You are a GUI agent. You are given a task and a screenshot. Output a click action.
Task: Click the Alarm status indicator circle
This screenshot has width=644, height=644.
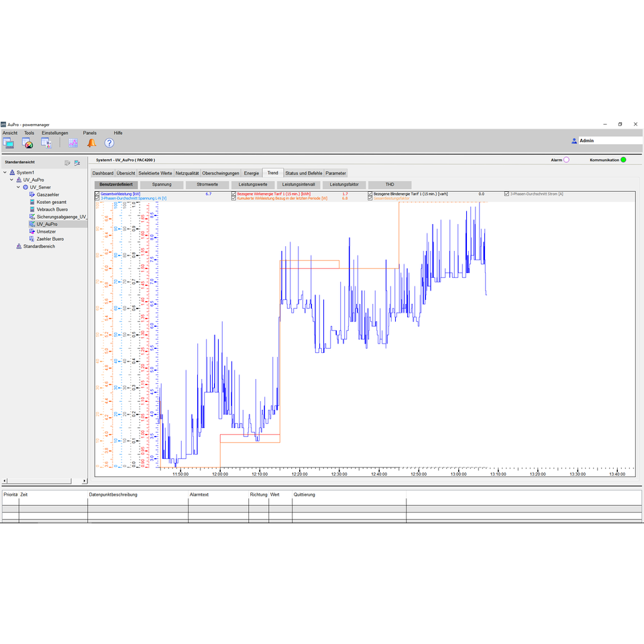coord(566,160)
